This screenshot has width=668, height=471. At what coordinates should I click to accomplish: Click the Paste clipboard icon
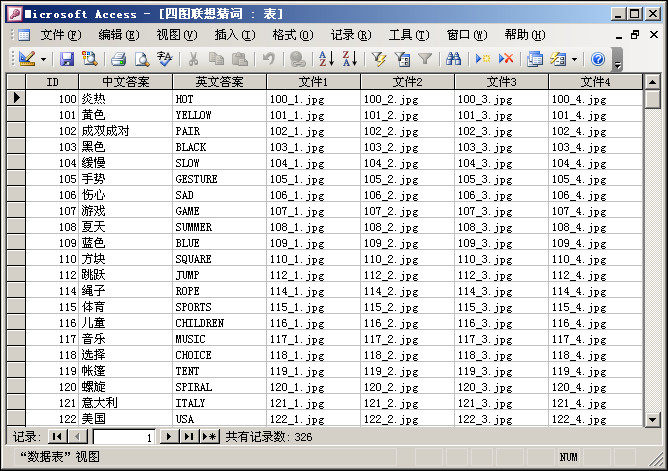point(240,59)
